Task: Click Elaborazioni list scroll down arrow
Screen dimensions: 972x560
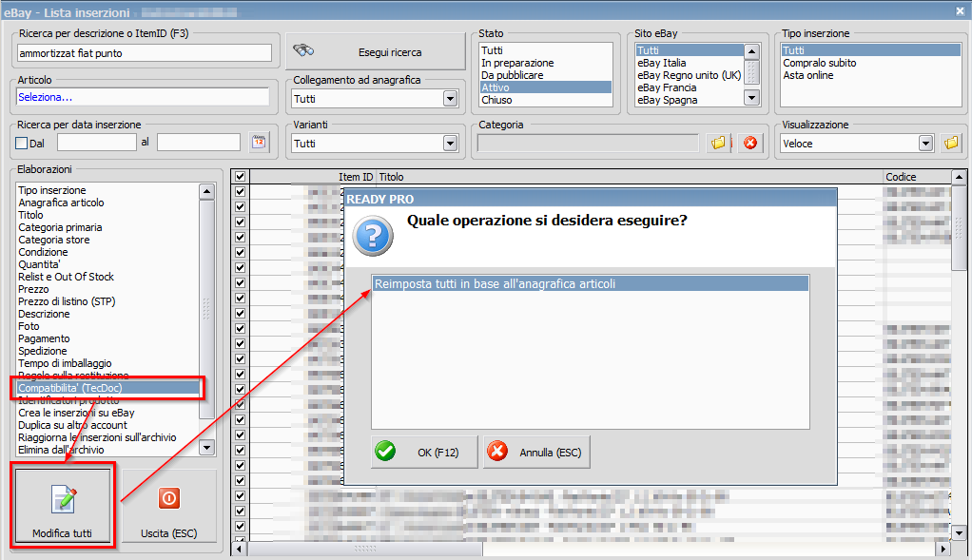Action: (x=206, y=447)
